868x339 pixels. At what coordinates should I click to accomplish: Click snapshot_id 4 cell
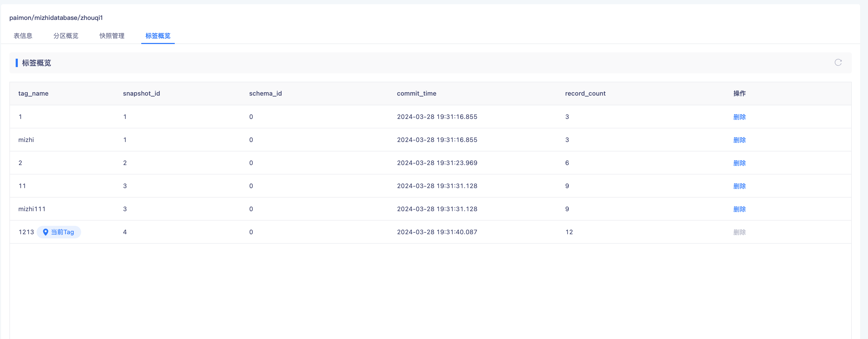pyautogui.click(x=125, y=232)
